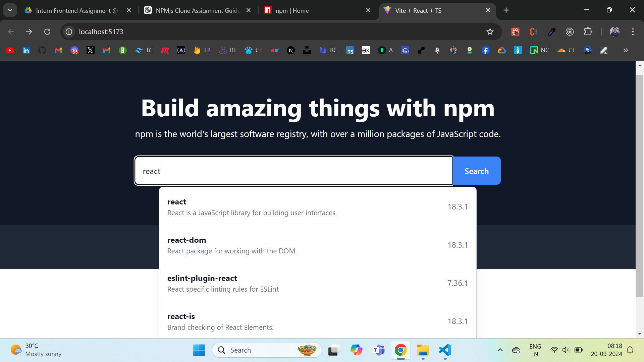Open a new browser tab
The width and height of the screenshot is (644, 362).
pos(506,10)
